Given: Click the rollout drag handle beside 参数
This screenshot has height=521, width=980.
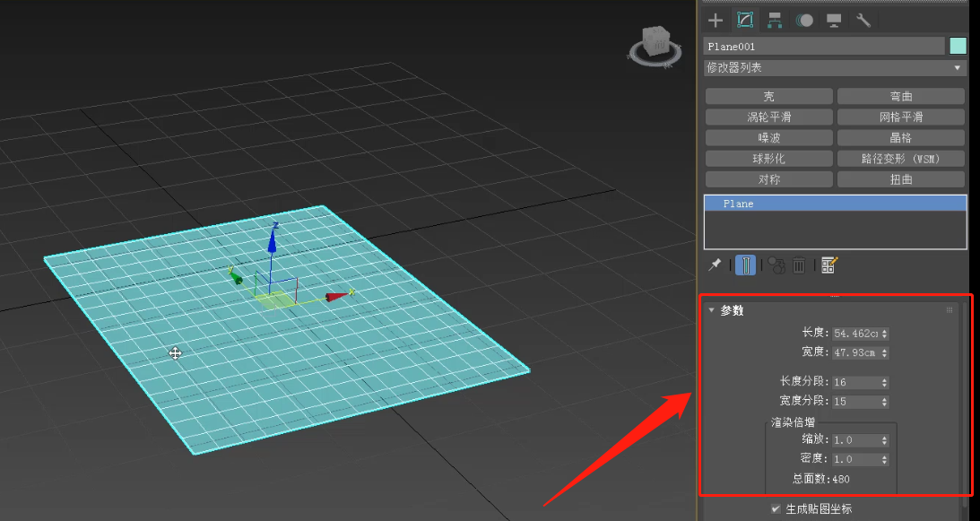Looking at the screenshot, I should 950,310.
